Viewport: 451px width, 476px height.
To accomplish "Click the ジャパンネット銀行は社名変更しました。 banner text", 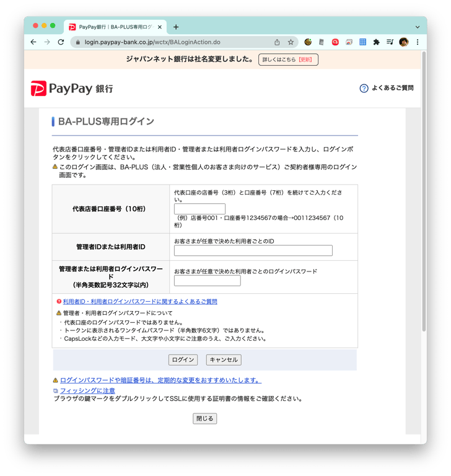I will 190,59.
